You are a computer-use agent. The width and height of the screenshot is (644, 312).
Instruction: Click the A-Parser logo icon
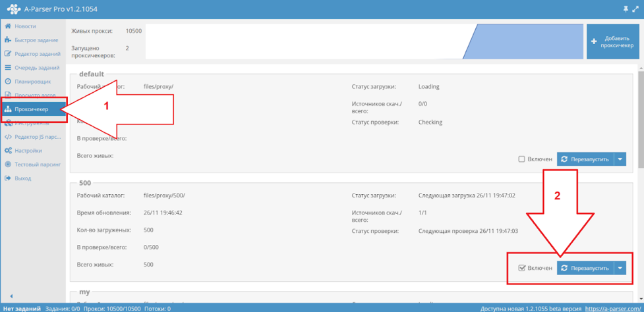(x=14, y=9)
